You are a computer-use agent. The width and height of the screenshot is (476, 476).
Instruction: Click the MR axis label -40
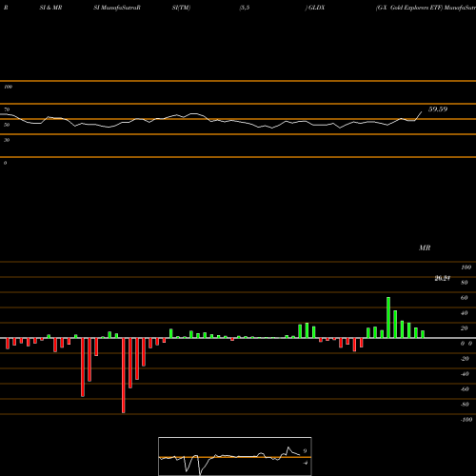pos(465,374)
